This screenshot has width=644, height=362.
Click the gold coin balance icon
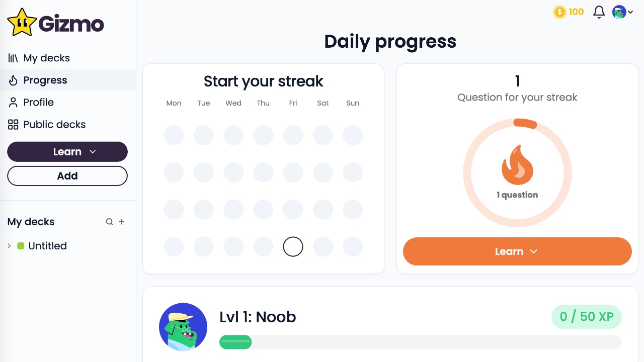[x=559, y=12]
